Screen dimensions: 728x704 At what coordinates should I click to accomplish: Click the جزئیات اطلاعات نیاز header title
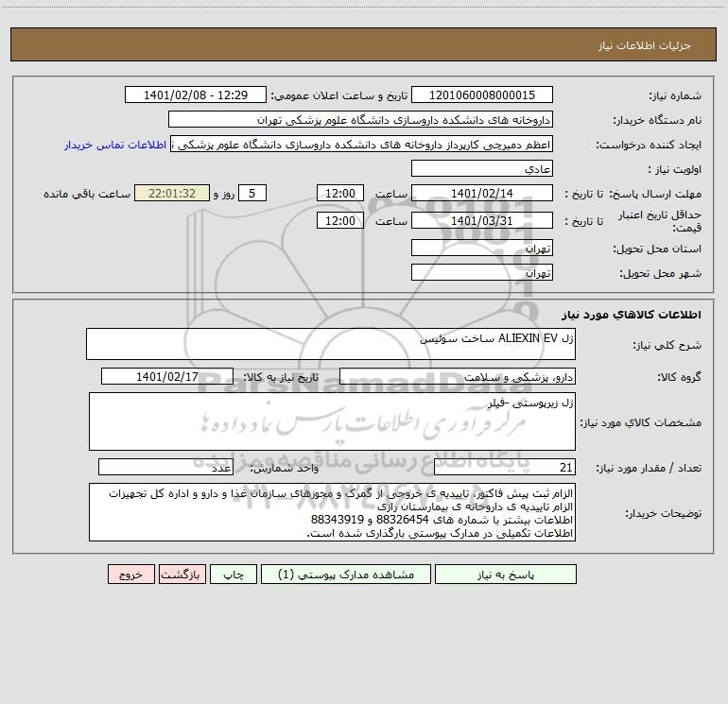(x=645, y=45)
